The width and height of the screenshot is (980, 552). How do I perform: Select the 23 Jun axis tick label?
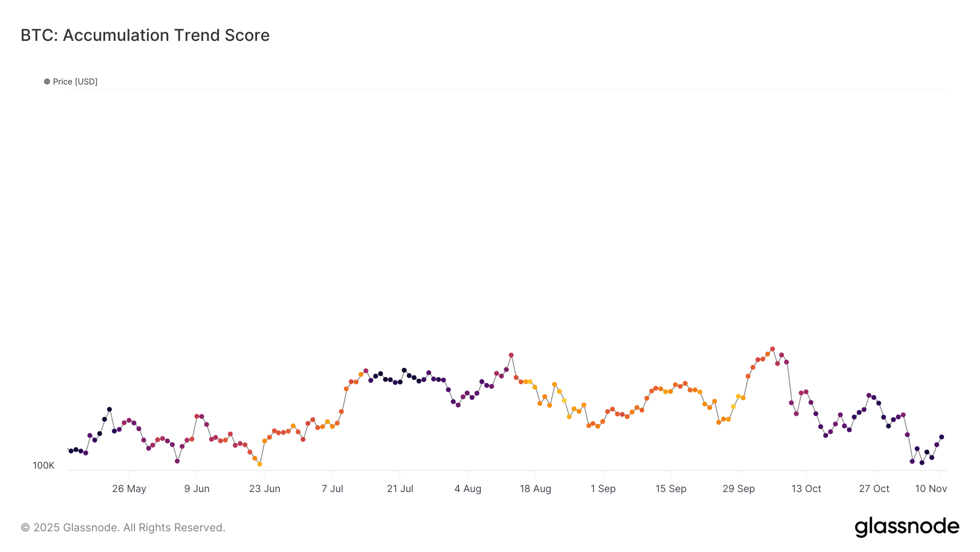coord(265,489)
